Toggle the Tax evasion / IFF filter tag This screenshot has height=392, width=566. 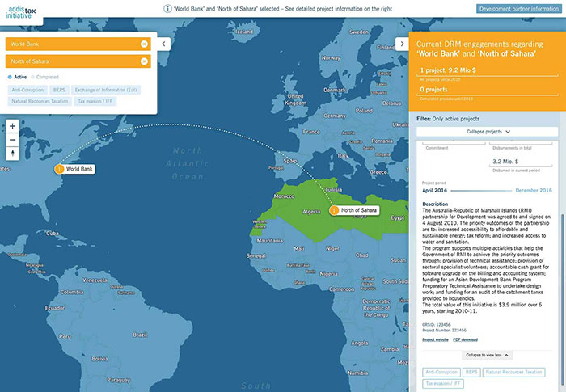[x=95, y=101]
